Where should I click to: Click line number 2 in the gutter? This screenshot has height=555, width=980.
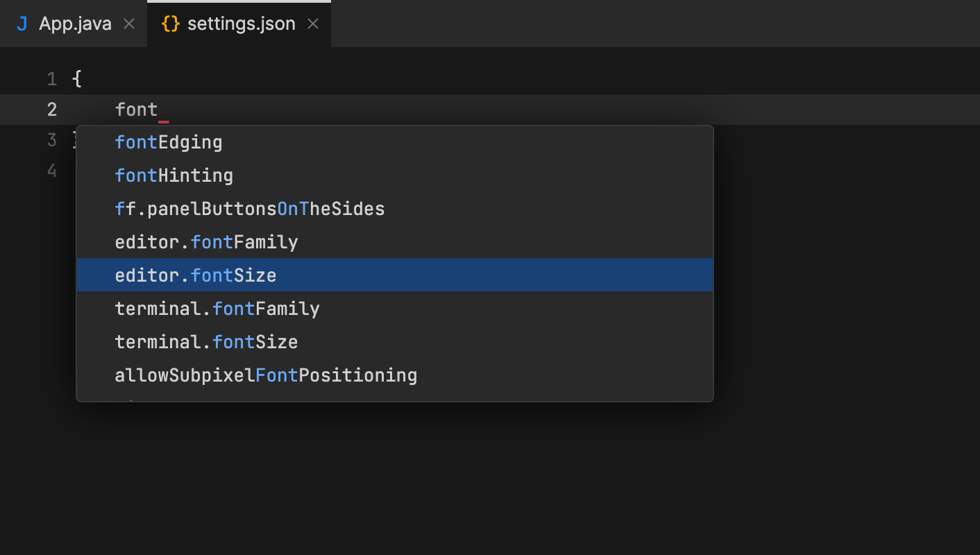click(x=51, y=109)
